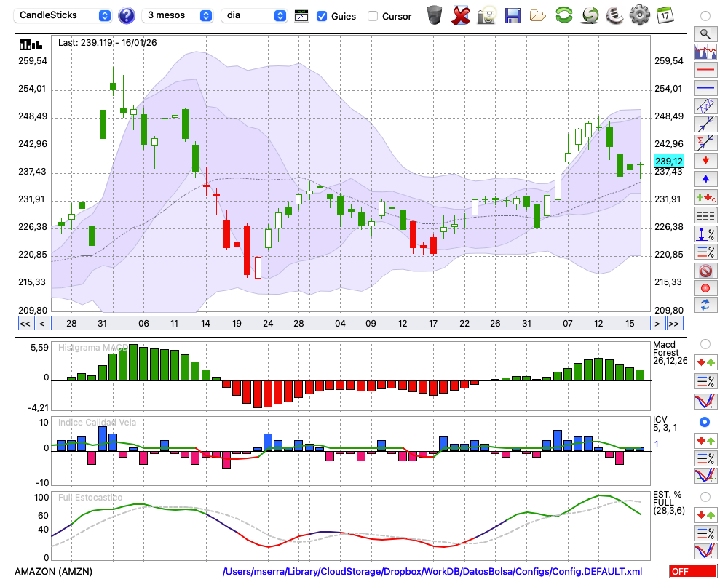Uncheck the Guies checkbox

click(322, 16)
